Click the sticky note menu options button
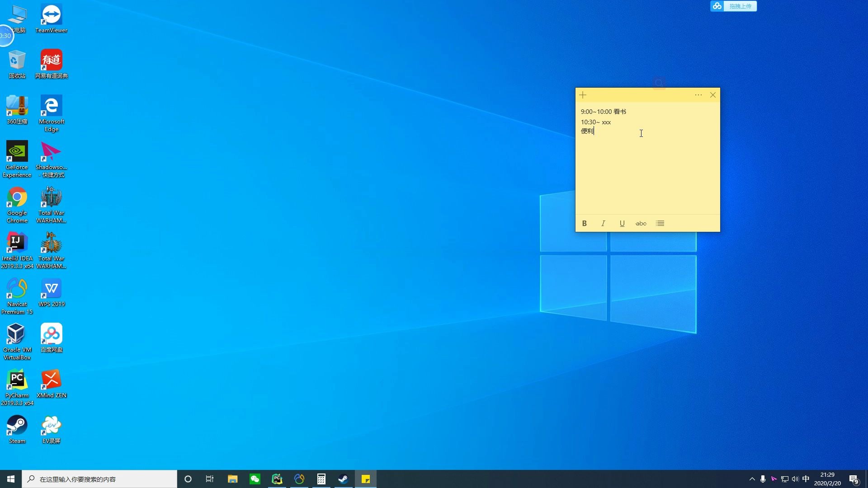Screen dimensions: 868x488 tap(698, 95)
